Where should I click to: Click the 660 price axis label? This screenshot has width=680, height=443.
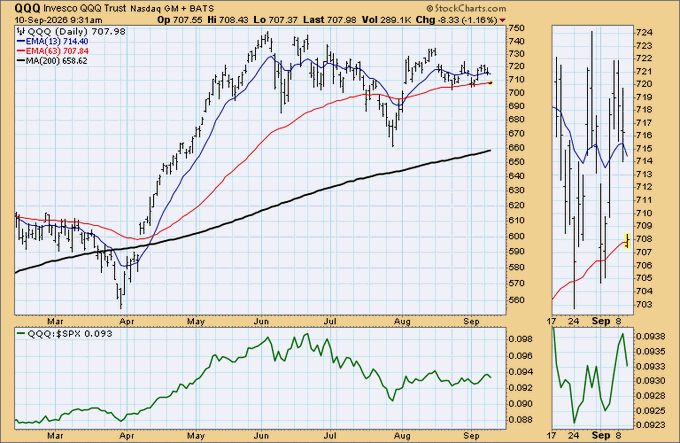click(x=518, y=147)
